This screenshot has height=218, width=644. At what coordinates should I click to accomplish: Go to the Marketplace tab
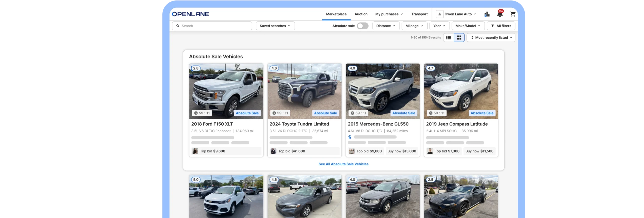point(336,14)
